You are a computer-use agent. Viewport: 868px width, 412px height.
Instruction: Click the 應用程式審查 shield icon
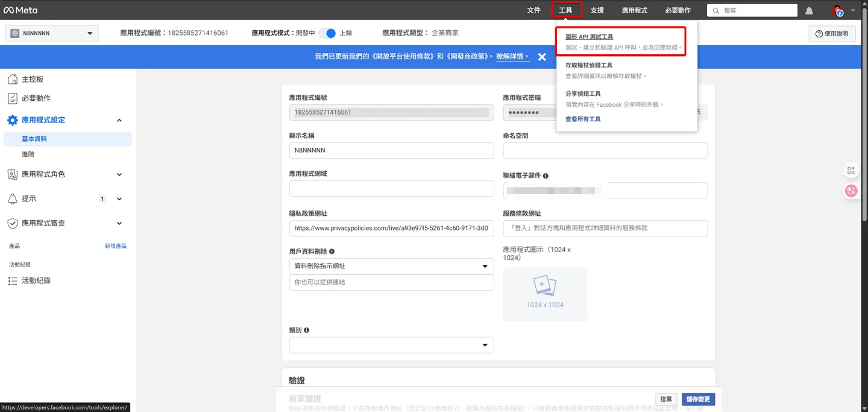(12, 223)
